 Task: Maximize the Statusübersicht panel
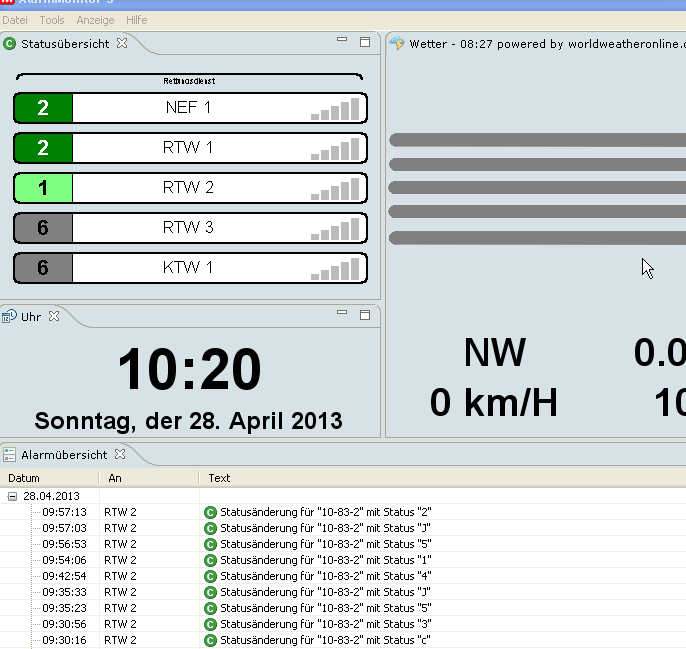click(x=365, y=42)
